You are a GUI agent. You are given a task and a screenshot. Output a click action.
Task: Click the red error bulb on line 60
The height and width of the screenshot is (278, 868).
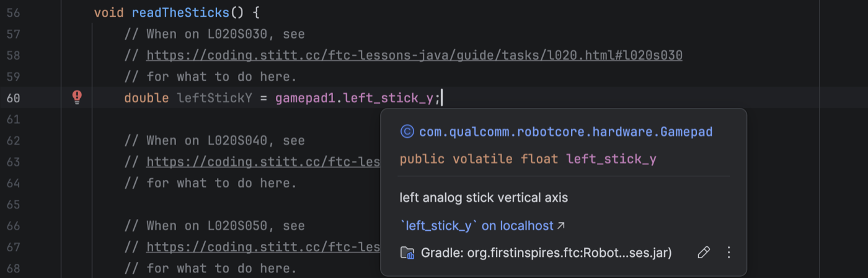pyautogui.click(x=77, y=97)
